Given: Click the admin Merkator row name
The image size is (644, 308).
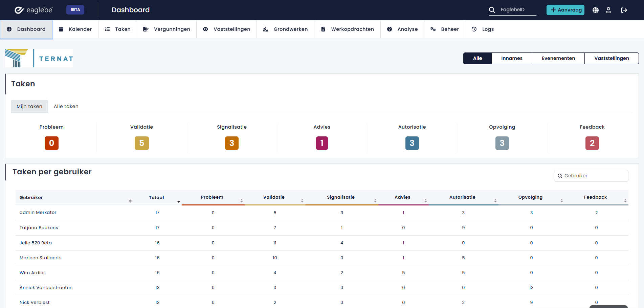Looking at the screenshot, I should [x=38, y=213].
